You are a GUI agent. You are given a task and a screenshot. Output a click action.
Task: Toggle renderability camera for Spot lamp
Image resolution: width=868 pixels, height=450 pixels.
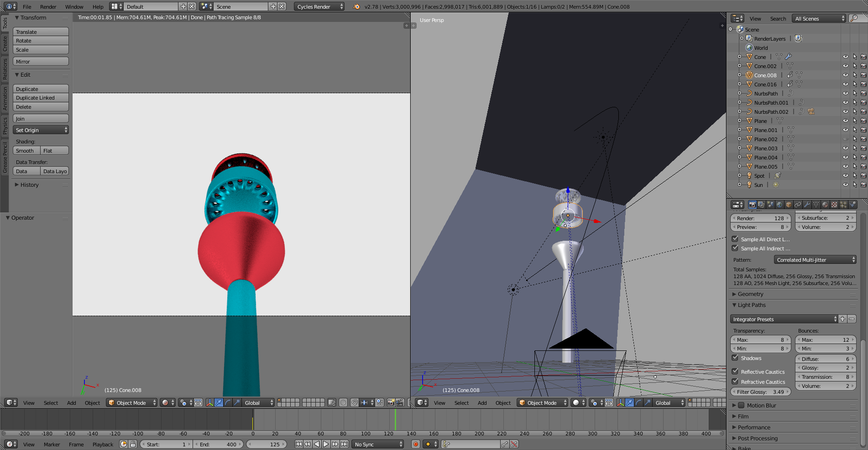863,175
